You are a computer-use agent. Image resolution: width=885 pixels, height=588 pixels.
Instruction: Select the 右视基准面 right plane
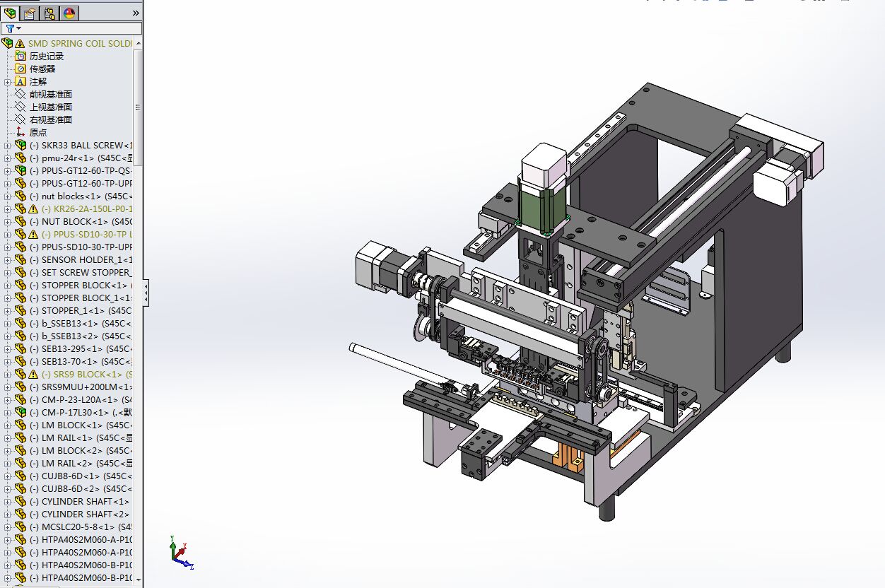[51, 119]
